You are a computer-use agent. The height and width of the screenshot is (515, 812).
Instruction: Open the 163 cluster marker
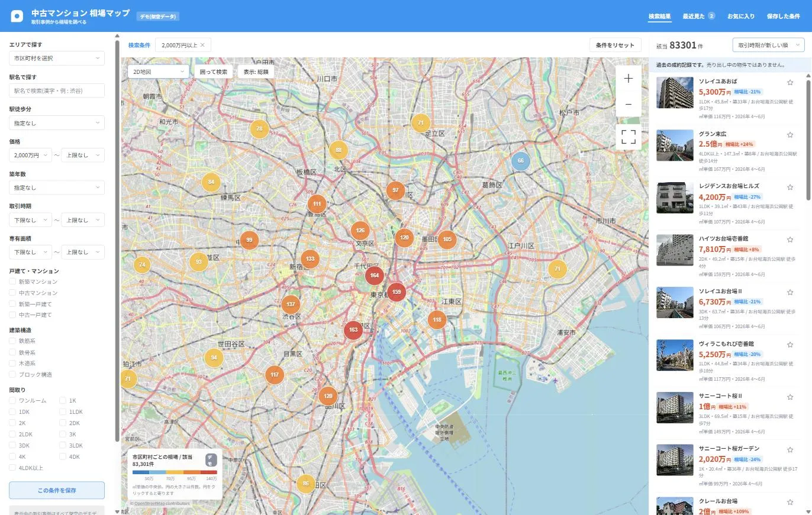pos(353,330)
